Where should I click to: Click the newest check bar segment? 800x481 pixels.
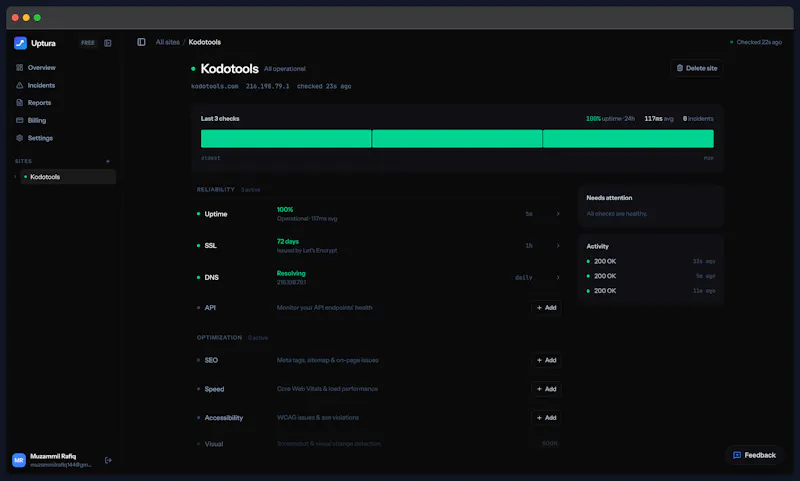coord(628,139)
